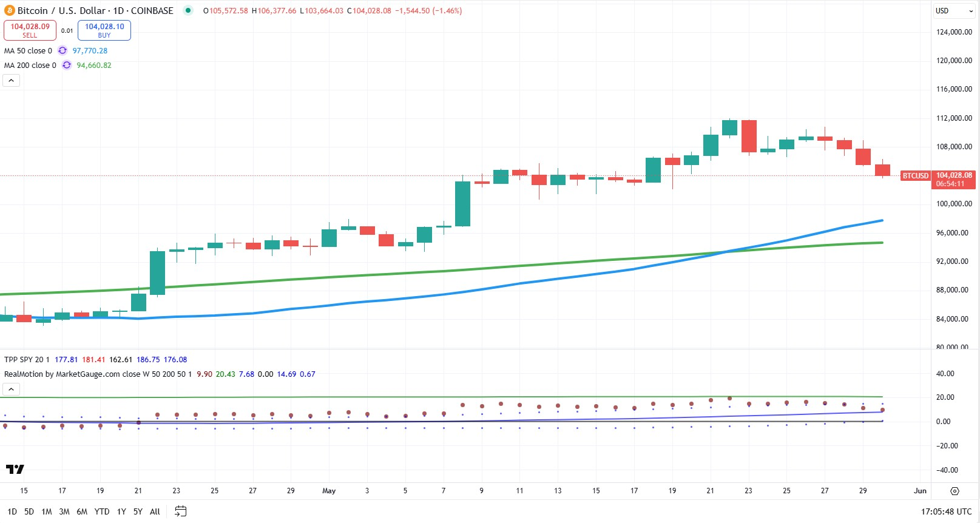Select the TPP SPY 20 1 indicator label
Screen dimensions: 980x523
[27, 359]
